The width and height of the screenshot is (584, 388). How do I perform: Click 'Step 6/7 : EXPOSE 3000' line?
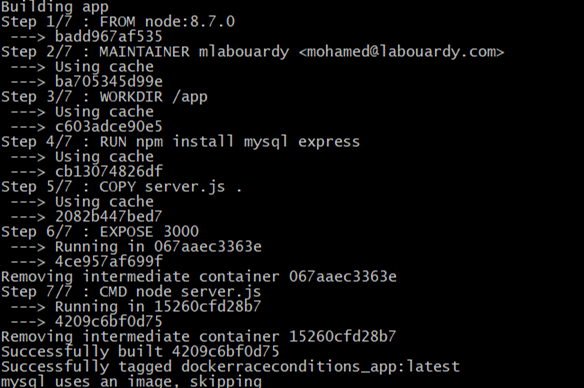pos(100,232)
